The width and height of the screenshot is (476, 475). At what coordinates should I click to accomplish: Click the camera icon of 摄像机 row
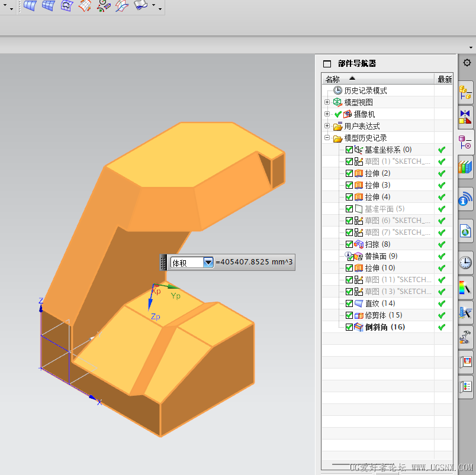tap(348, 114)
